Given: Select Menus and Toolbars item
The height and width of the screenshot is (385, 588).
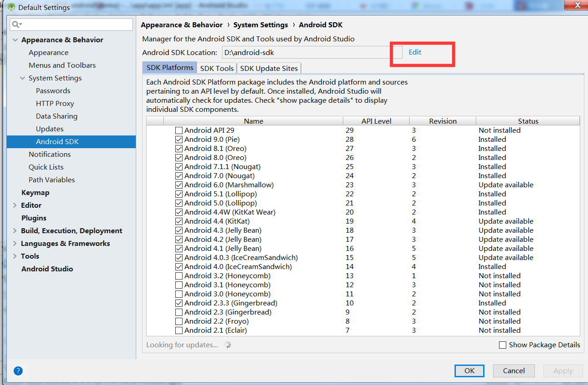Looking at the screenshot, I should pyautogui.click(x=62, y=65).
